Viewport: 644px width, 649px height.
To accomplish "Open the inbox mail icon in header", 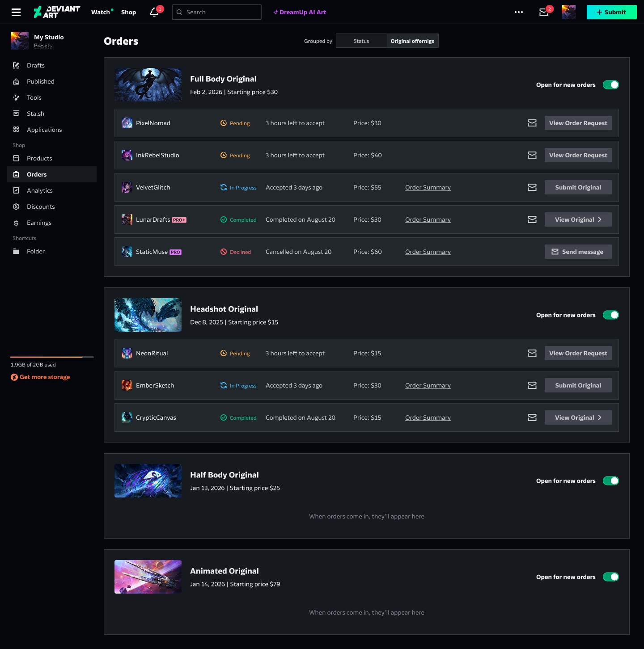I will (x=544, y=12).
